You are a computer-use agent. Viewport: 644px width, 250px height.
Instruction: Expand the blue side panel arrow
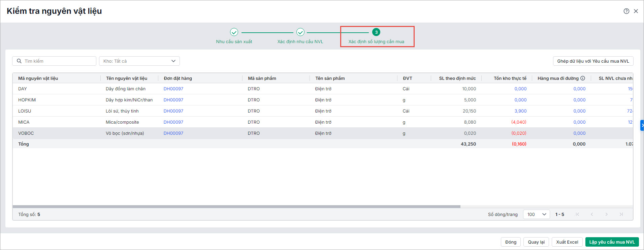(642, 125)
